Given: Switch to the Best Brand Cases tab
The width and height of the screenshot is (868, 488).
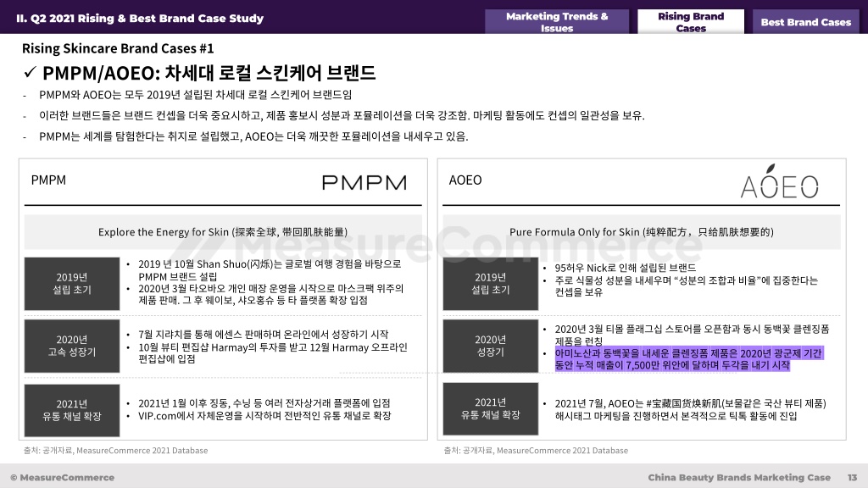Looking at the screenshot, I should click(805, 22).
